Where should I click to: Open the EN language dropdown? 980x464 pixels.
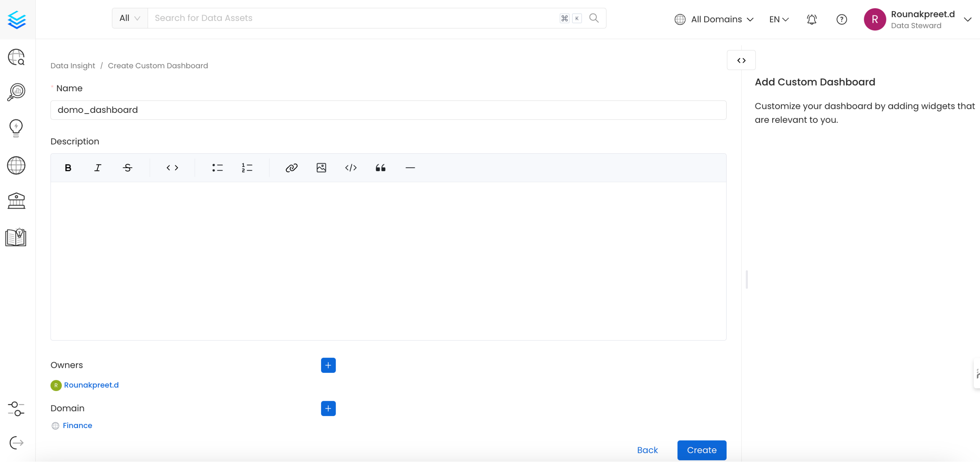pyautogui.click(x=778, y=19)
